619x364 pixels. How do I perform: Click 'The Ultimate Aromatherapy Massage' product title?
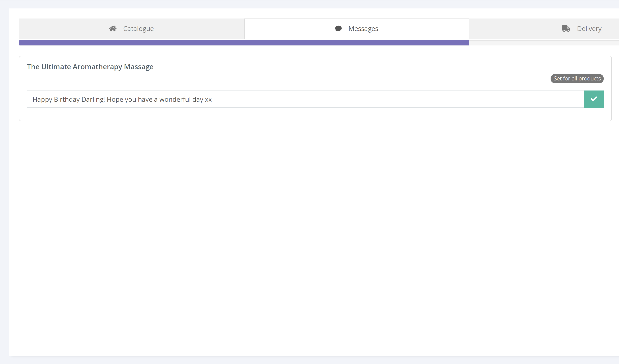[x=90, y=67]
